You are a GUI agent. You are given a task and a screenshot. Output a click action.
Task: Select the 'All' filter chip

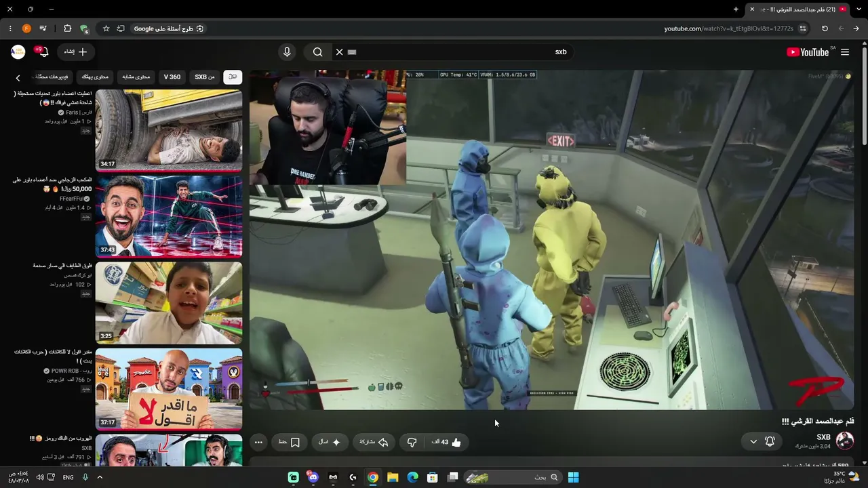[233, 77]
